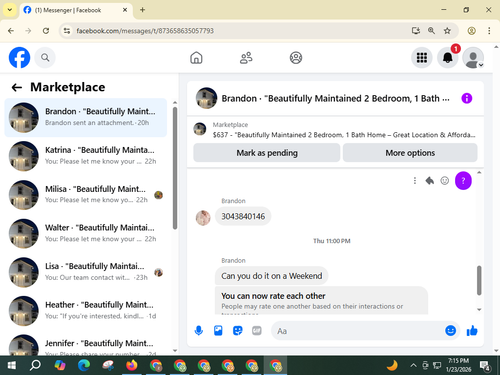
Task: Click the Mark as pending button
Action: tap(267, 153)
